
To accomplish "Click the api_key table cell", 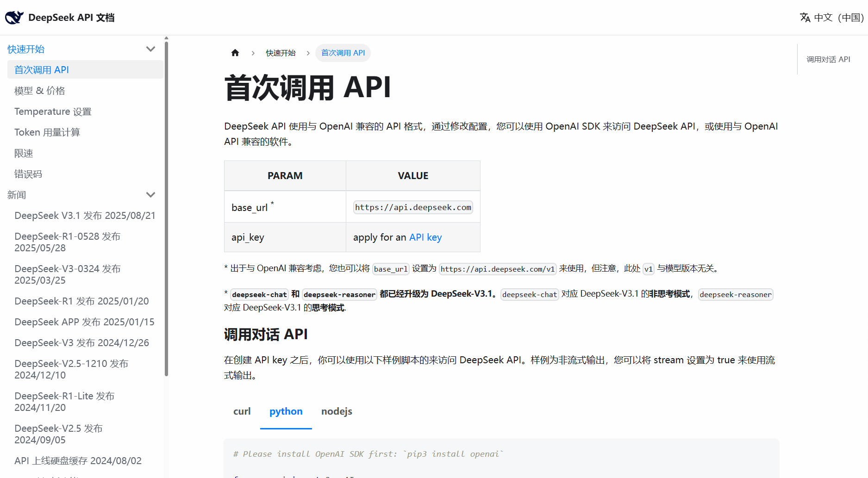I will [x=285, y=237].
